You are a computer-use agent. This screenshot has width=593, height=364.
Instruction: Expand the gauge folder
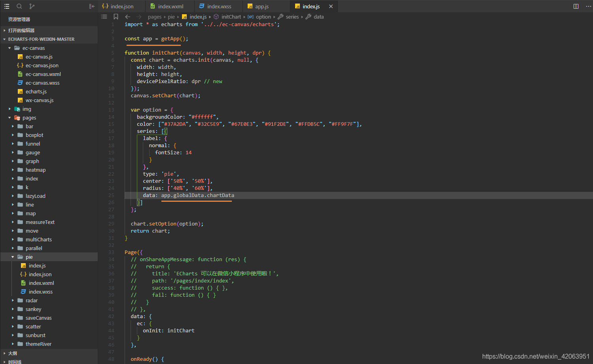(x=49, y=152)
